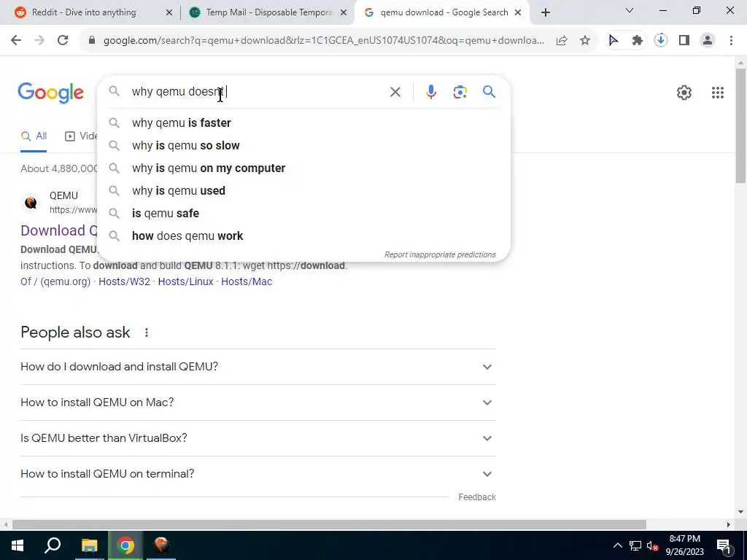Click the horizontal scrollbar at page bottom

[x=329, y=524]
